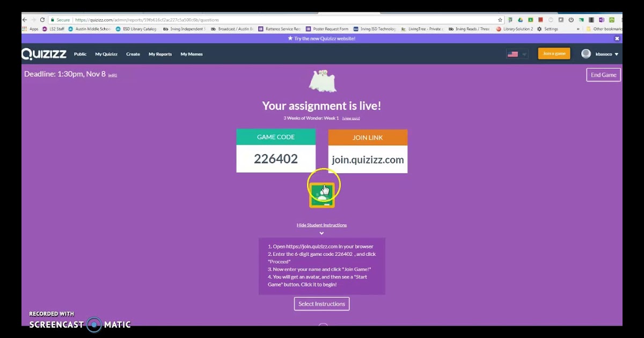Click the Join a game button

[554, 54]
